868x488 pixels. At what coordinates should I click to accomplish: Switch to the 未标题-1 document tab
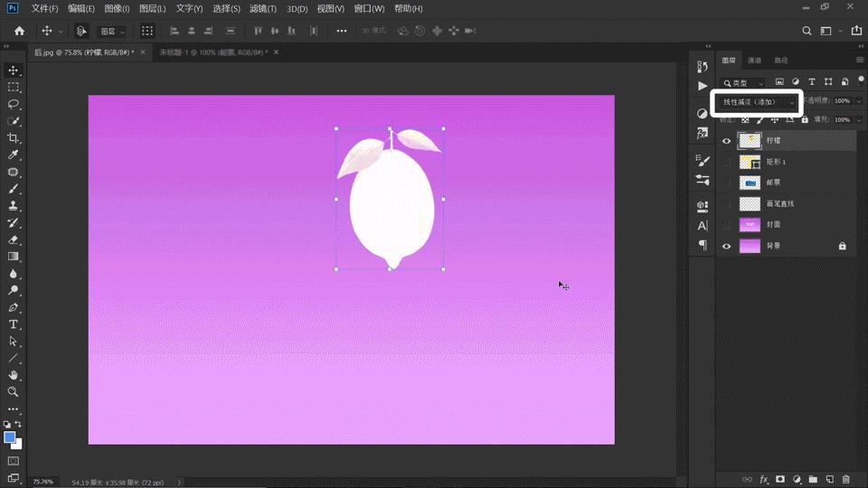tap(212, 52)
